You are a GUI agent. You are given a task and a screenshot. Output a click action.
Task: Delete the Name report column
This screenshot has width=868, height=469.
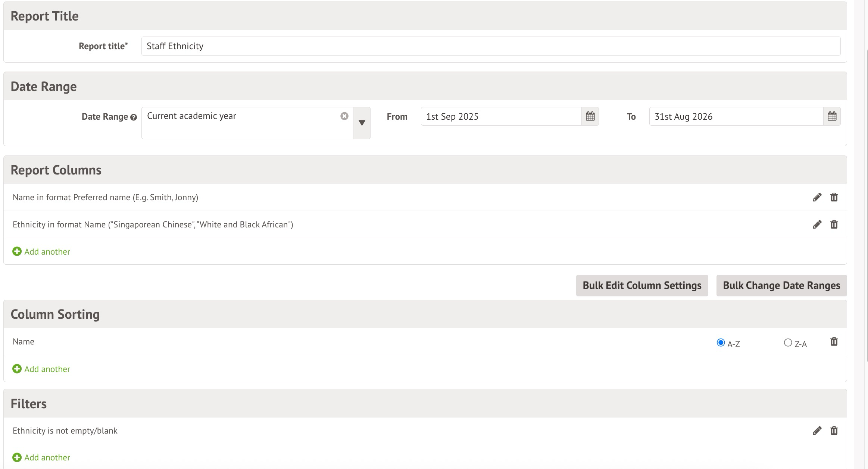coord(834,197)
